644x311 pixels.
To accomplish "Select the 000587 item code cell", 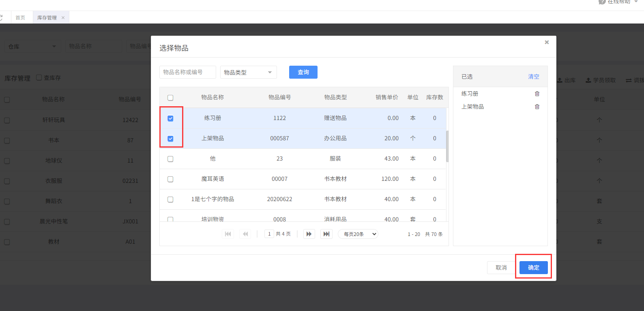I will point(280,138).
